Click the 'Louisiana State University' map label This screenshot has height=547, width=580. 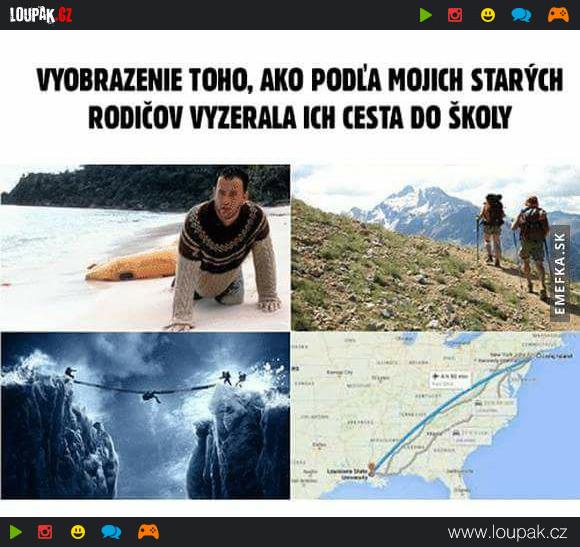tap(347, 474)
